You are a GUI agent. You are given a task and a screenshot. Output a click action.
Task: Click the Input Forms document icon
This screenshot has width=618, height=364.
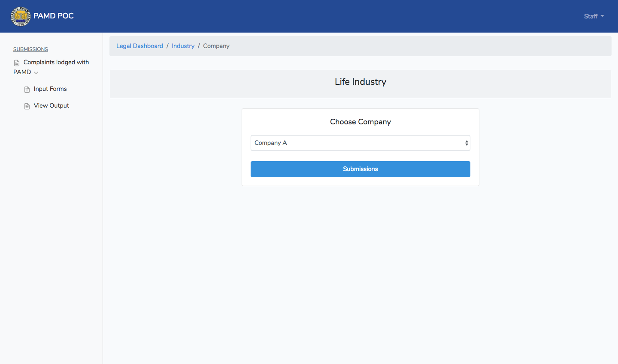27,90
